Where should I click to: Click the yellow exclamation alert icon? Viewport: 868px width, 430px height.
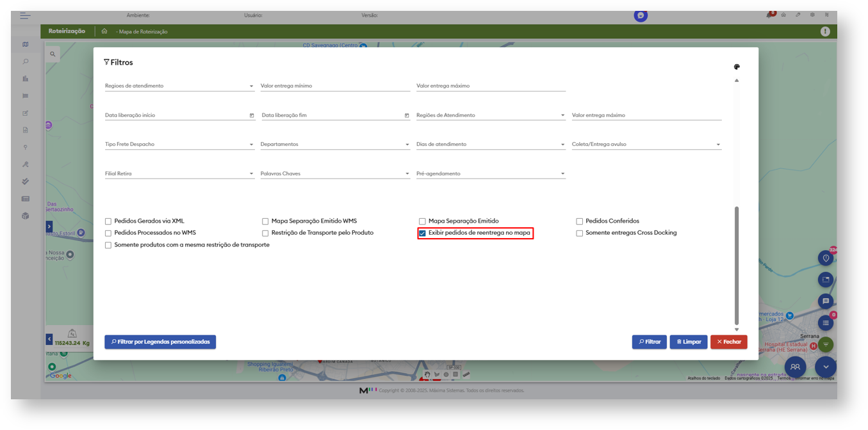pyautogui.click(x=825, y=31)
